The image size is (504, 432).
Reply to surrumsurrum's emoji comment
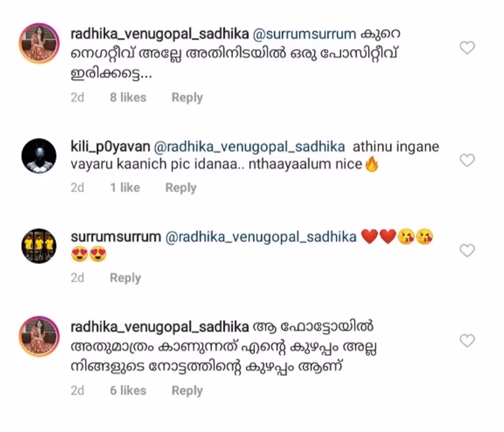coord(125,278)
